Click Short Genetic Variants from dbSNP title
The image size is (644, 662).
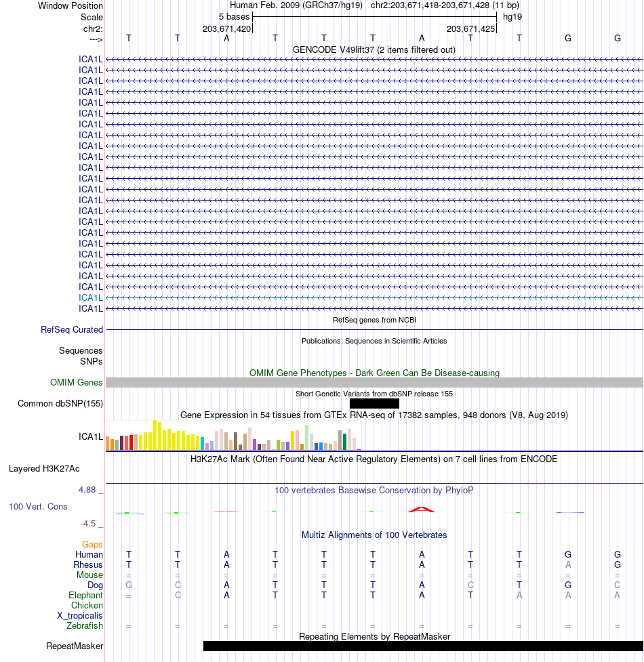[374, 394]
